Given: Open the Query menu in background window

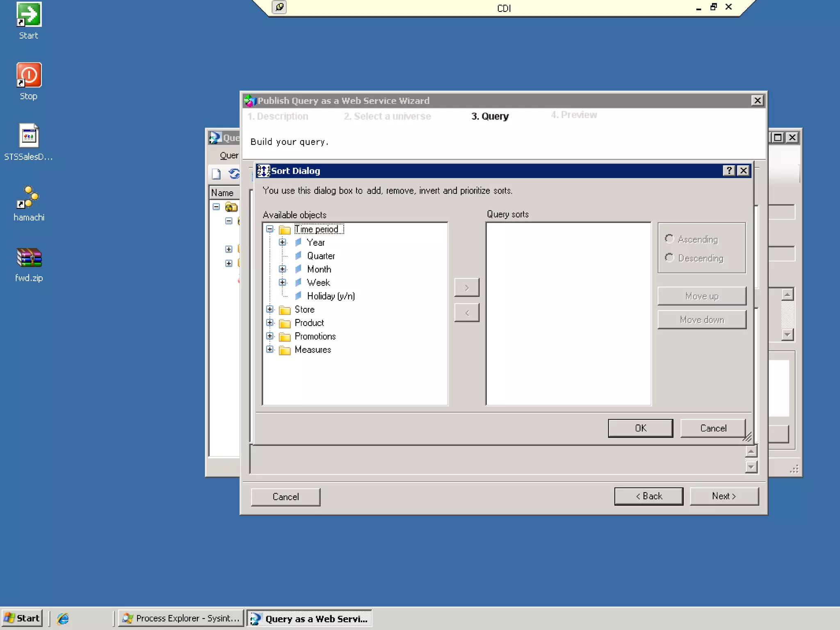Looking at the screenshot, I should (229, 155).
